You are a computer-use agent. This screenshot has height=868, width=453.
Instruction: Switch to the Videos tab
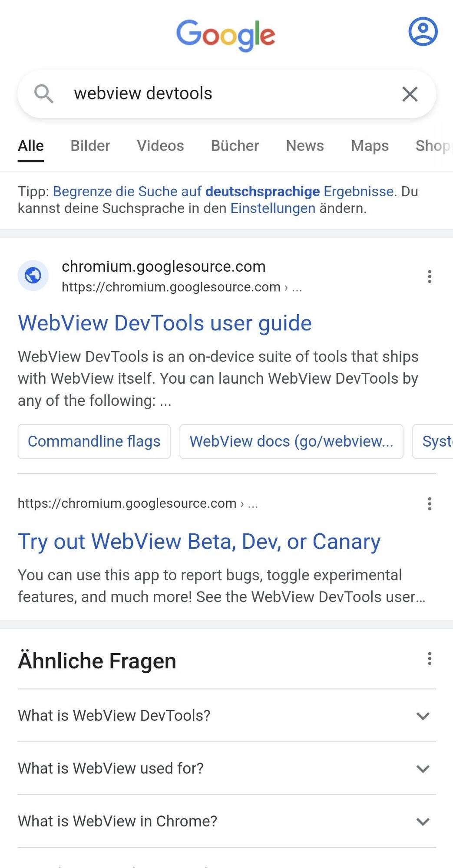click(x=160, y=146)
